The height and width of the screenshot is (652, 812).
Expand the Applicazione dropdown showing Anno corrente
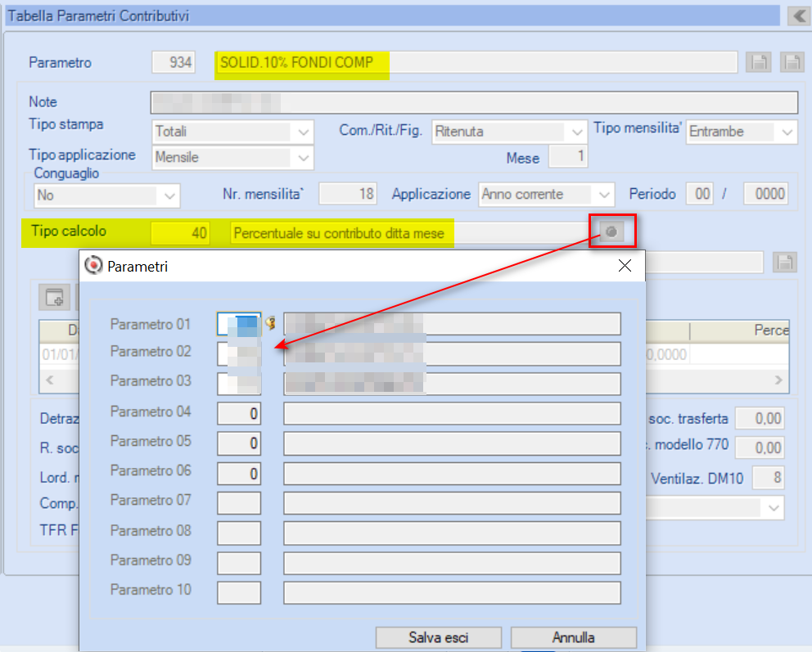click(546, 195)
